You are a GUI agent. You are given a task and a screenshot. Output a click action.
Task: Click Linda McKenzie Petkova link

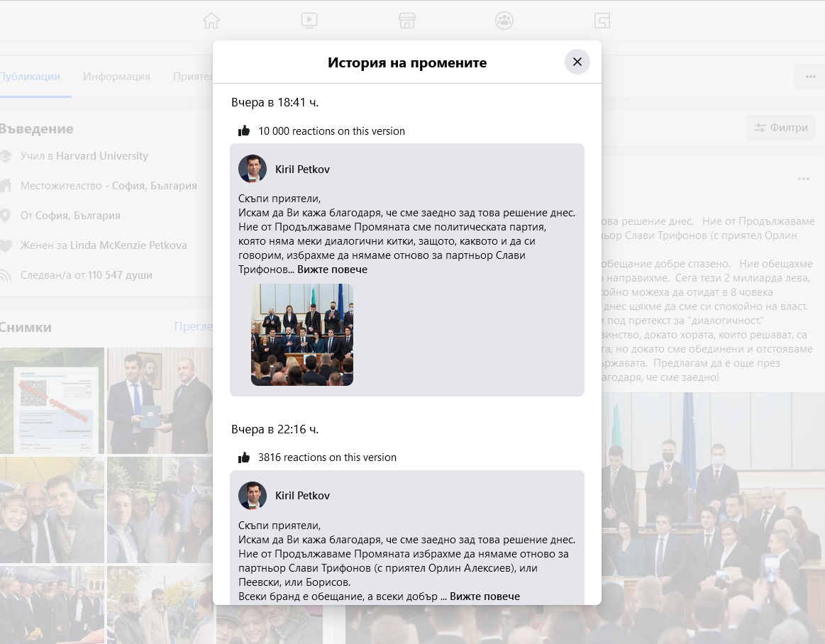coord(128,245)
